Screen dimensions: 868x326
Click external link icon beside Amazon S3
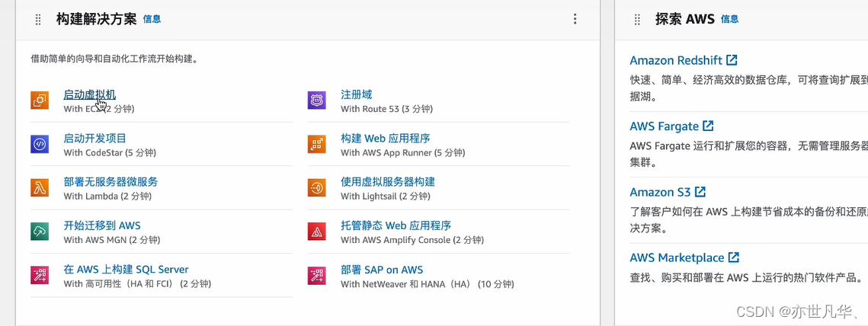click(x=700, y=191)
